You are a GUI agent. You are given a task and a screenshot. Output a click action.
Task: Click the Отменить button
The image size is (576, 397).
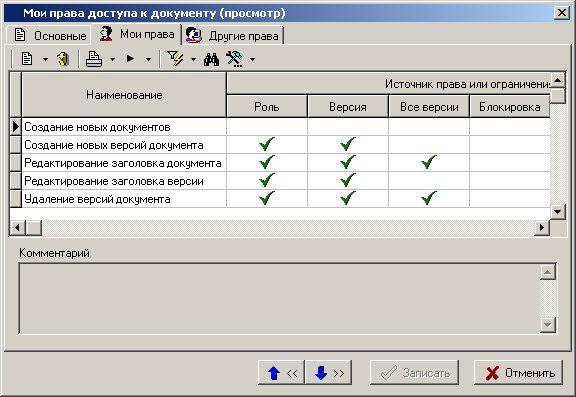(518, 373)
